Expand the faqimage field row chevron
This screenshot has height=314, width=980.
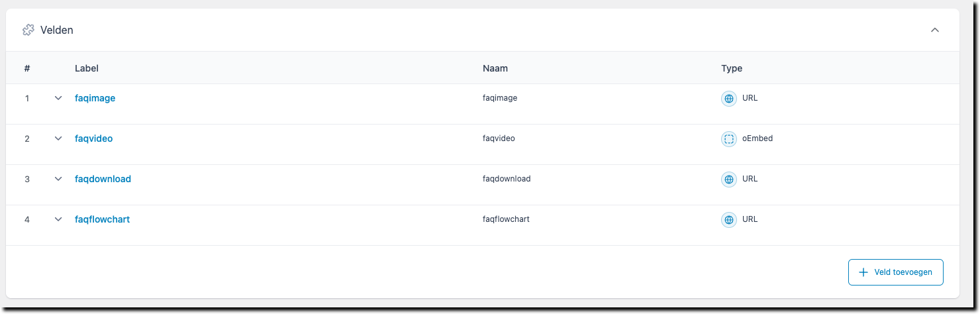coord(58,98)
